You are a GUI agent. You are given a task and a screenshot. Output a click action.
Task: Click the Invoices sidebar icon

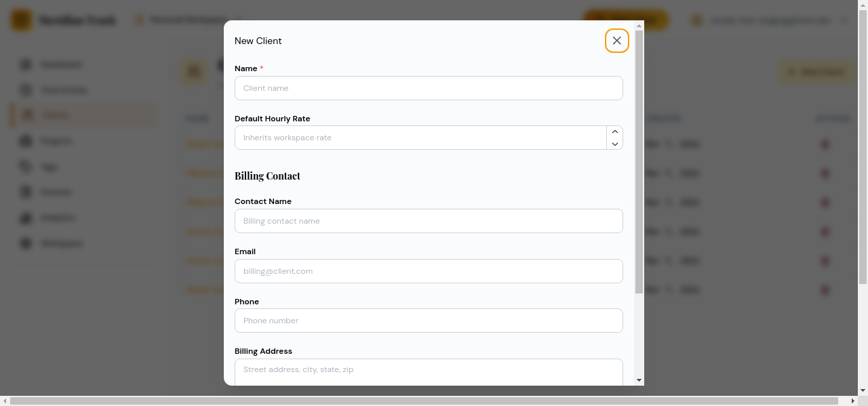[x=25, y=192]
